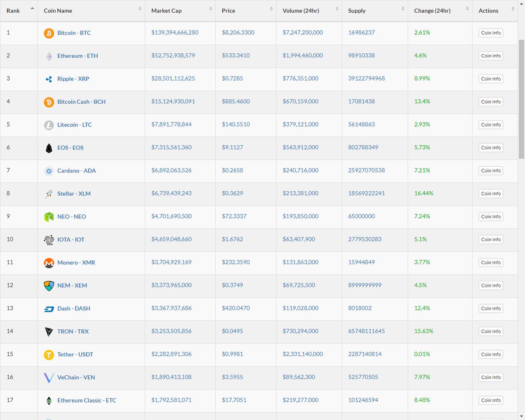Click the page vertical scrollbar thumb
525x420 pixels.
(x=521, y=99)
